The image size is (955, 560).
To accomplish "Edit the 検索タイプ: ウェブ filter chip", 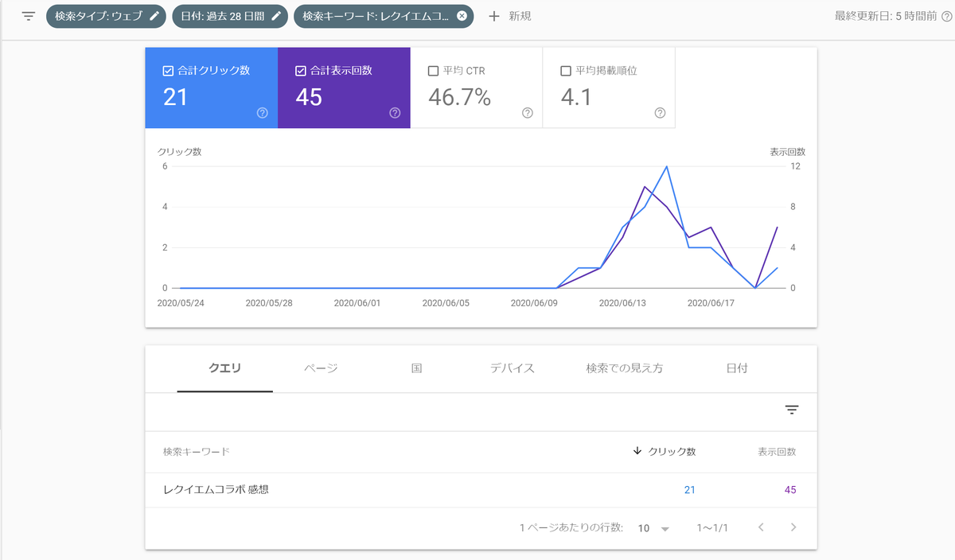I will (106, 16).
